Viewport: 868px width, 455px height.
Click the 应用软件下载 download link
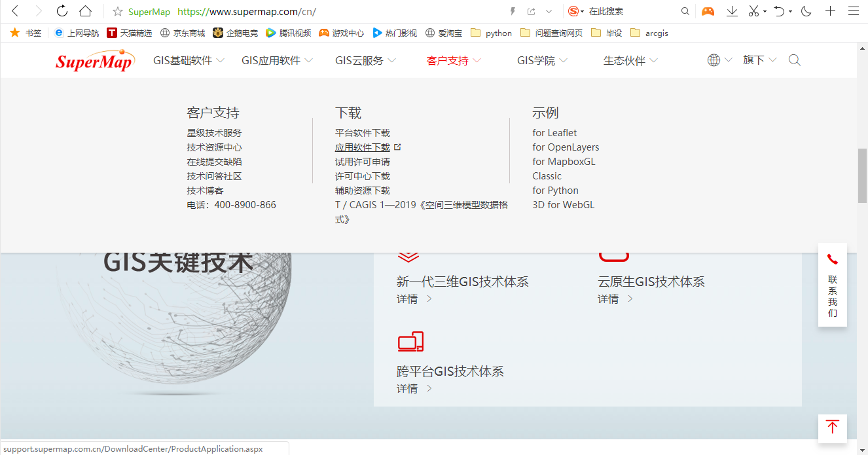(x=363, y=147)
